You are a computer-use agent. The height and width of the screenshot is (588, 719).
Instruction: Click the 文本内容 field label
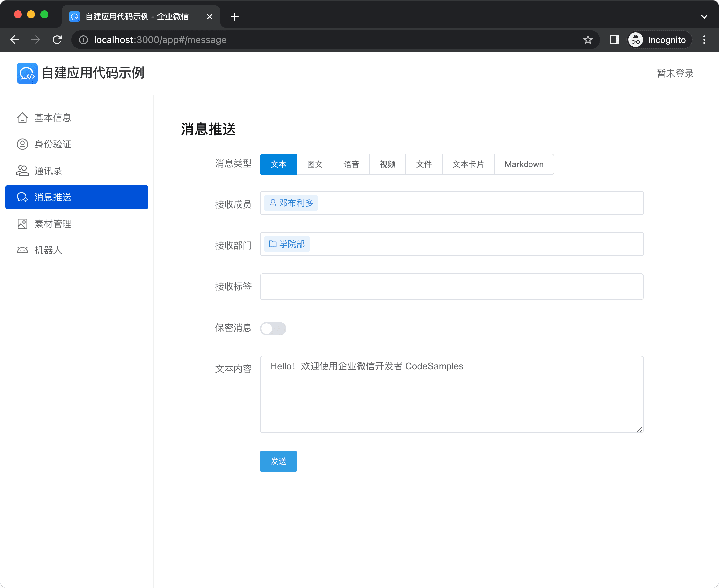point(233,368)
